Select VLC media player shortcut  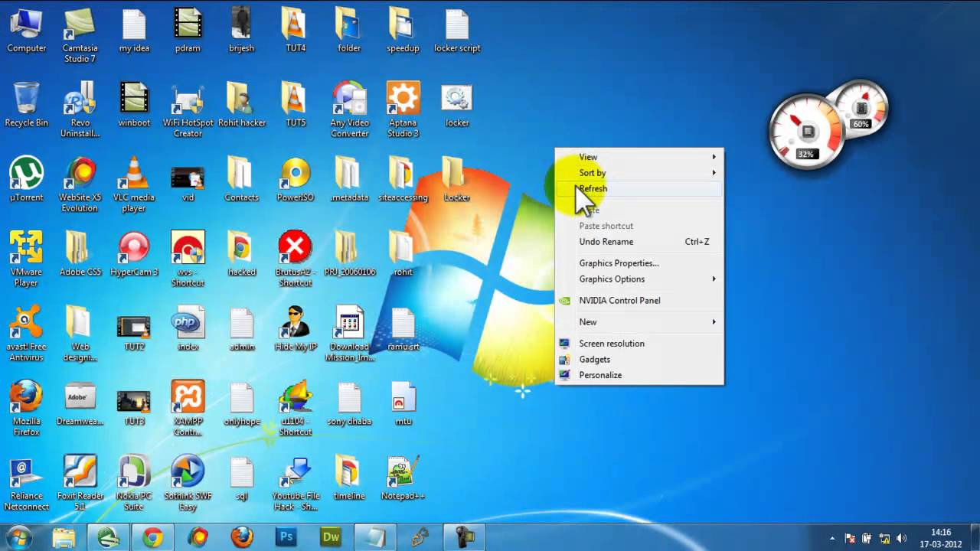pyautogui.click(x=134, y=185)
